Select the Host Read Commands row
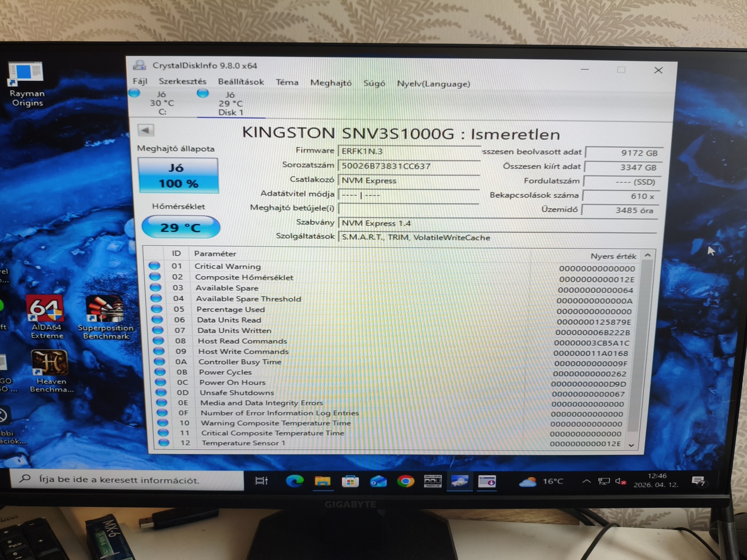Screen dimensions: 747x560 394,342
